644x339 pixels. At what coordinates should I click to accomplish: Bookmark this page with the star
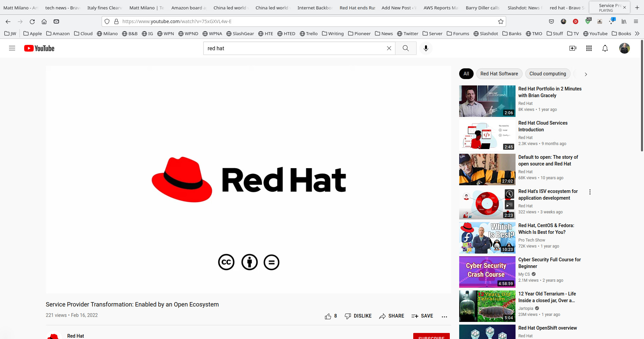501,21
